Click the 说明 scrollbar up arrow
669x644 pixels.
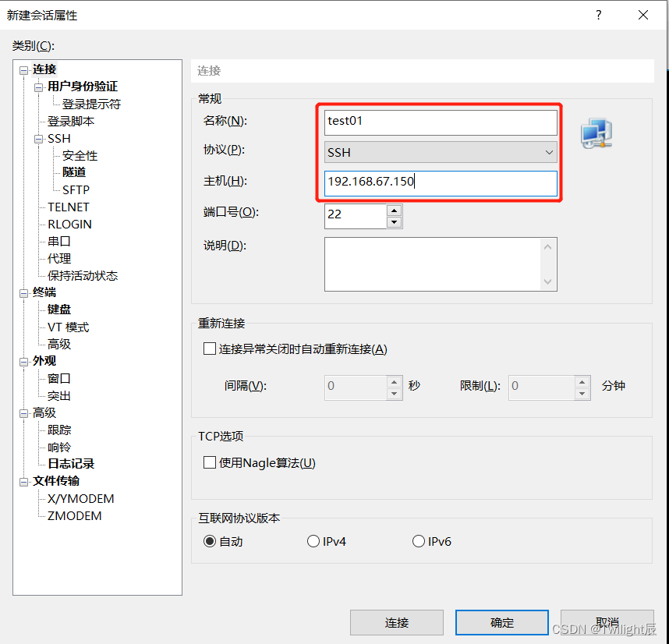(548, 247)
